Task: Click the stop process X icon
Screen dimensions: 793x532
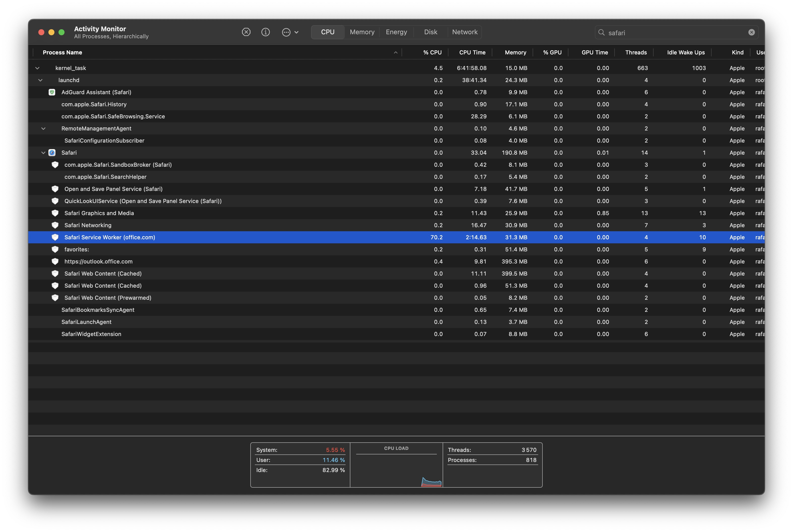Action: [x=246, y=32]
